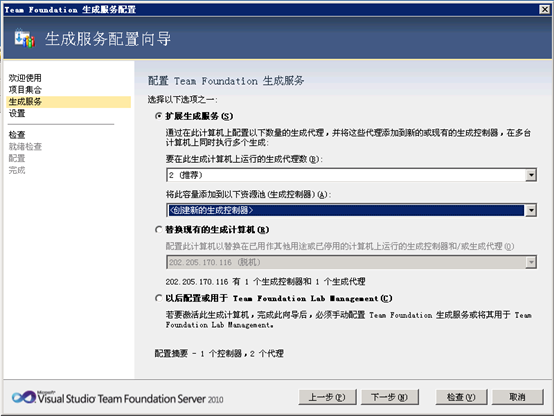Click the build service wizard header icon
This screenshot has height=416, width=554.
(x=24, y=38)
